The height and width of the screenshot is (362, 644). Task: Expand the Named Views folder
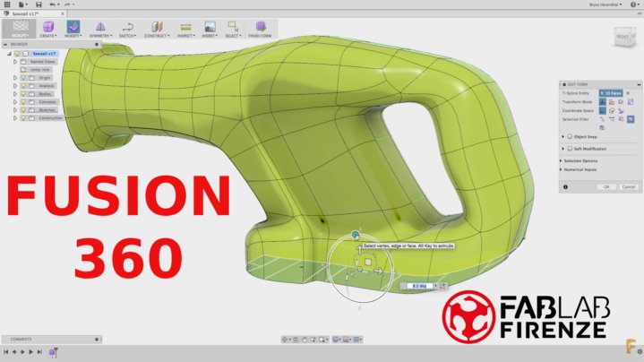point(15,62)
